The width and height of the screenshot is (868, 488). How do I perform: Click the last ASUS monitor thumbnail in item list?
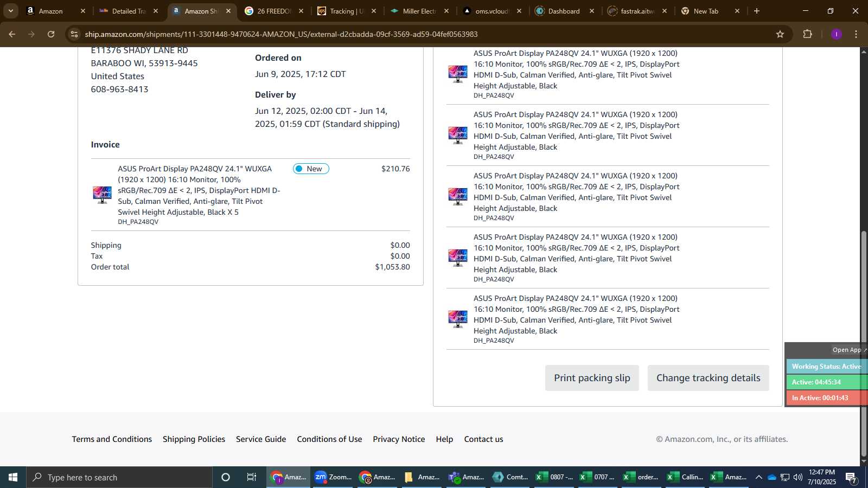[x=458, y=319]
